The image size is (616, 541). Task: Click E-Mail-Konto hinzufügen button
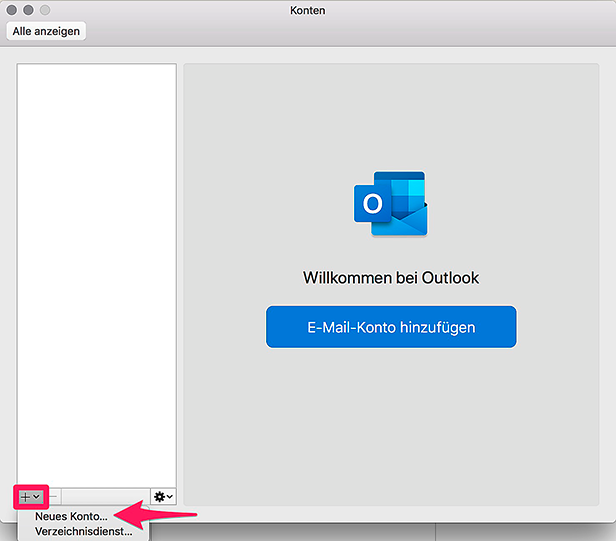(x=391, y=327)
